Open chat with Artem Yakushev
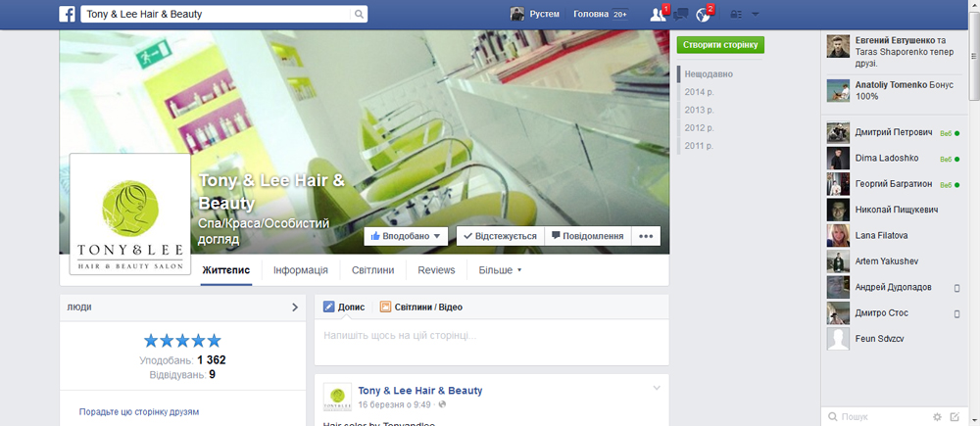This screenshot has height=426, width=980. click(x=894, y=261)
